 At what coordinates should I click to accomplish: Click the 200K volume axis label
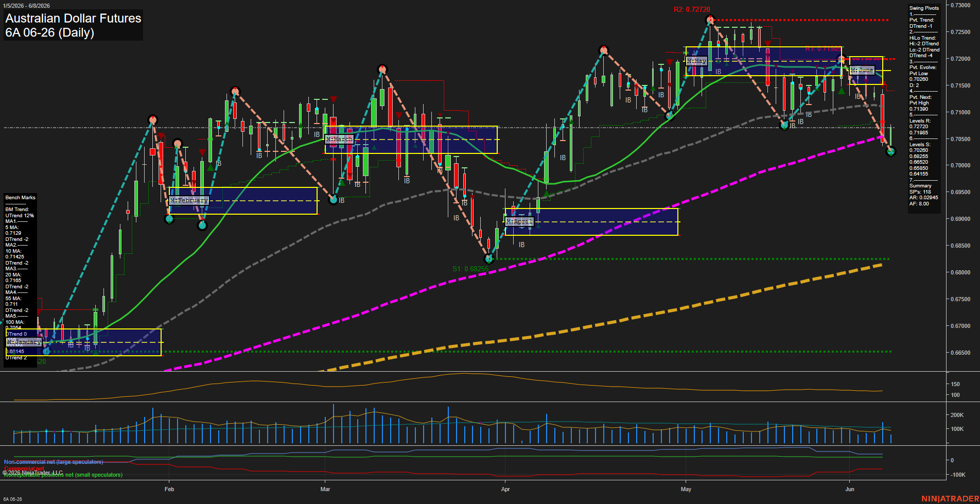click(957, 415)
